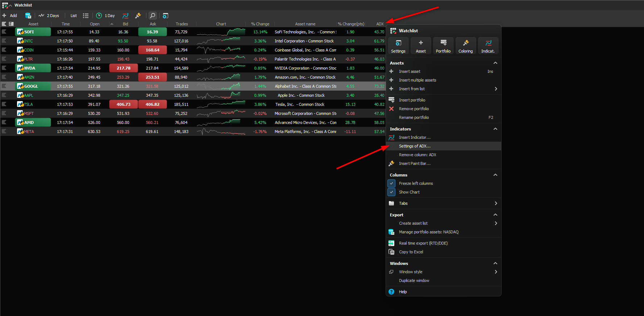Collapse the Assets section
Image resolution: width=644 pixels, height=316 pixels.
pos(495,63)
